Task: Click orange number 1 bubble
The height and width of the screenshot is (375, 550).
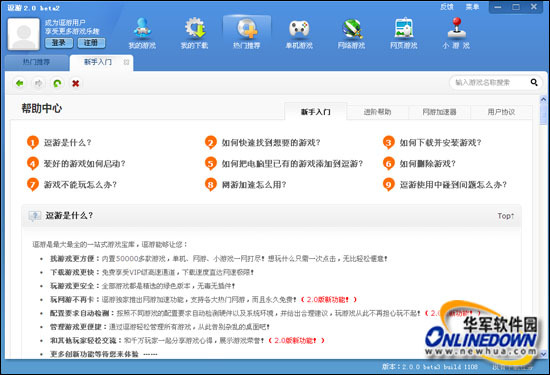Action: [33, 143]
